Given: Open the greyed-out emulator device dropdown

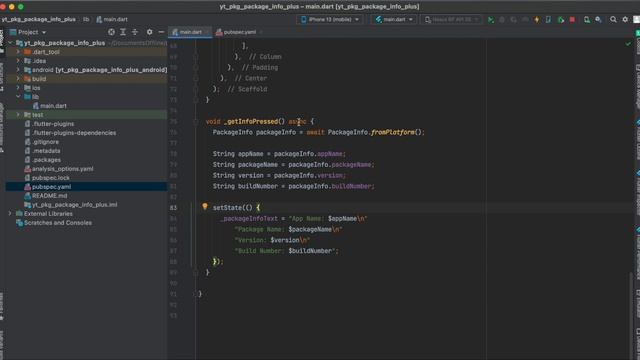Looking at the screenshot, I should (x=451, y=20).
